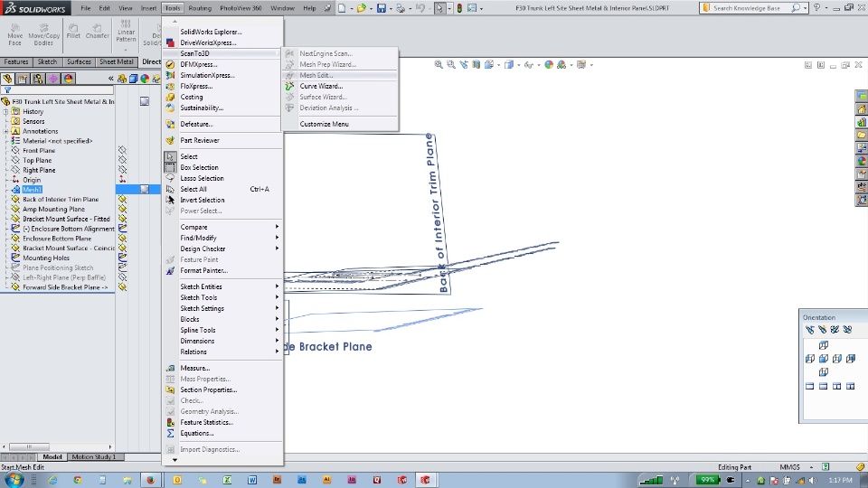Select Mesh1 in feature tree

tap(32, 190)
